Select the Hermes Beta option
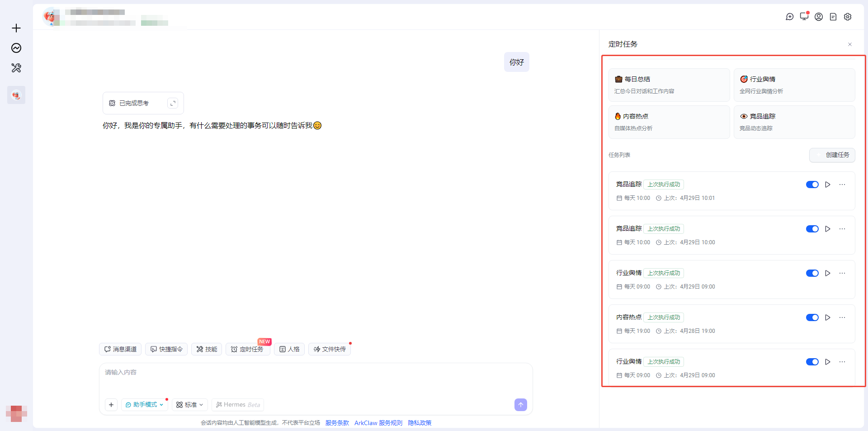Screen dimensions: 868x431 (238, 405)
